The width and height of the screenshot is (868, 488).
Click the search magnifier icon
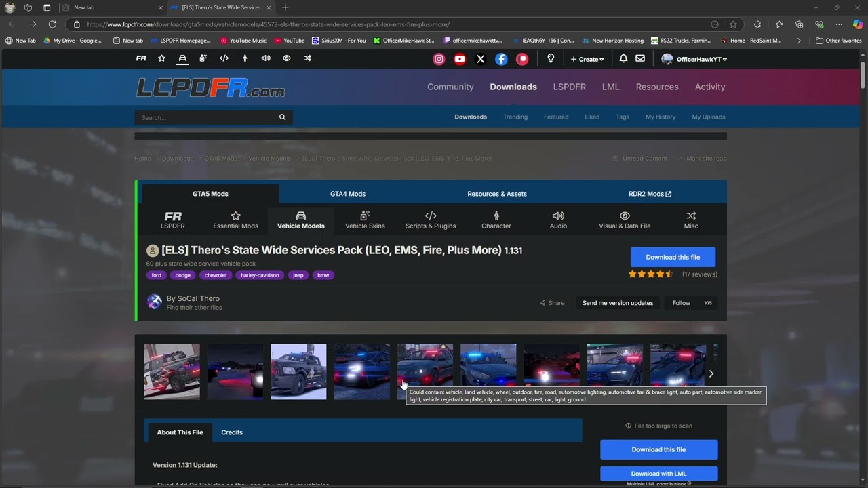(283, 117)
